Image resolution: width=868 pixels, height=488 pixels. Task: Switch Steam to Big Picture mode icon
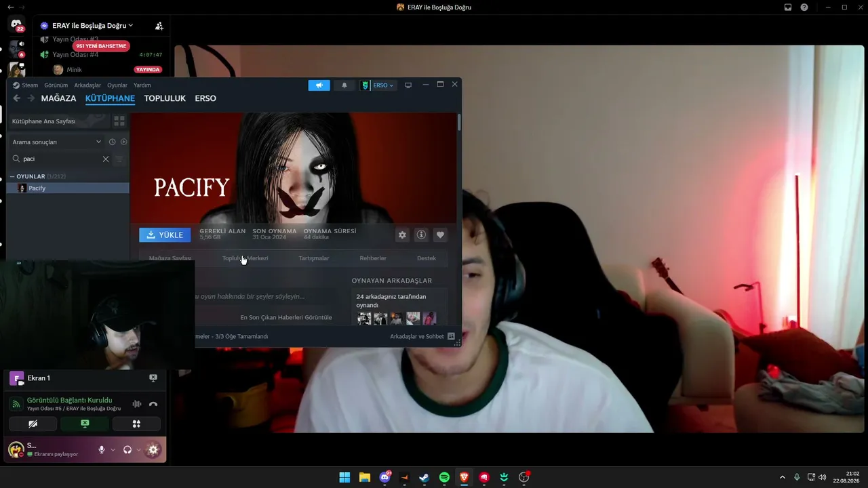(408, 85)
